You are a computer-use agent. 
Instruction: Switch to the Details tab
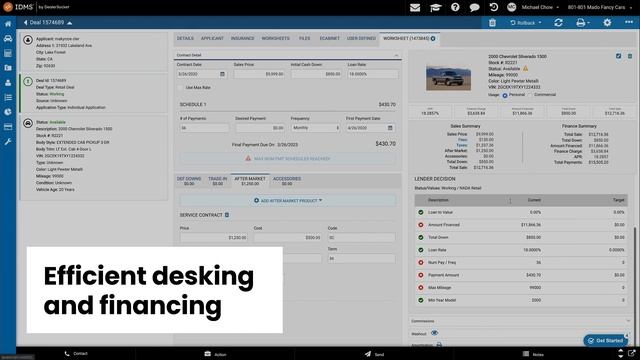tap(185, 38)
